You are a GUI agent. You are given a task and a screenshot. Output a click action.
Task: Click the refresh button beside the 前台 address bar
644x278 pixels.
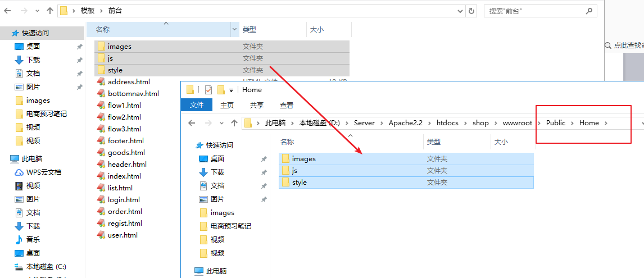coord(471,11)
